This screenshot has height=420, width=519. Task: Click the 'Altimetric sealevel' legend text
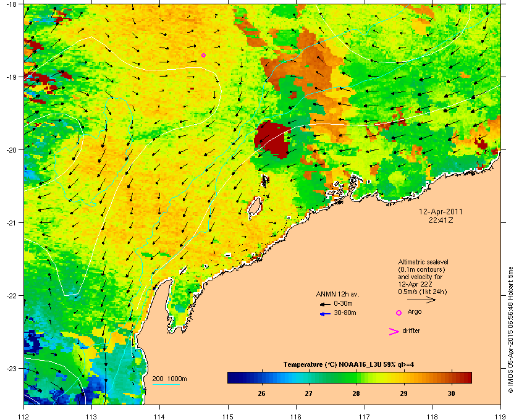pos(423,262)
